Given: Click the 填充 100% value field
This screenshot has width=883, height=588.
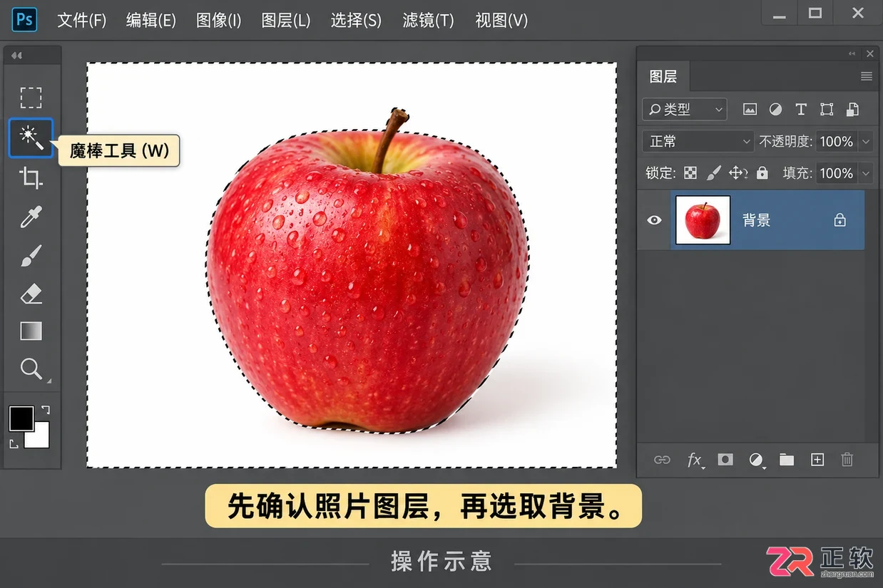Looking at the screenshot, I should pos(837,173).
